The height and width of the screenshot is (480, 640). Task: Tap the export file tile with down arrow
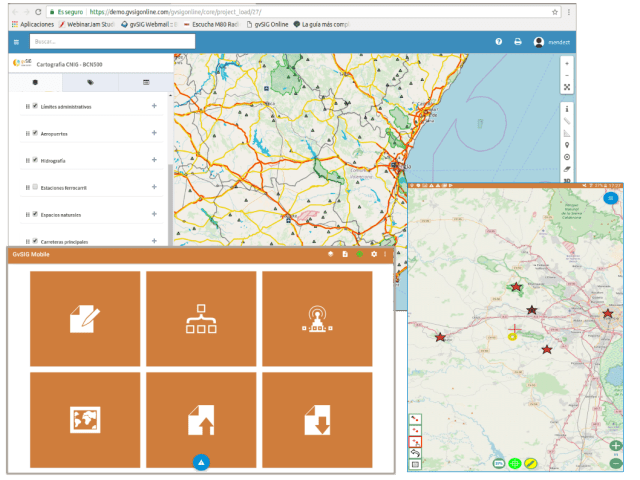coord(317,419)
